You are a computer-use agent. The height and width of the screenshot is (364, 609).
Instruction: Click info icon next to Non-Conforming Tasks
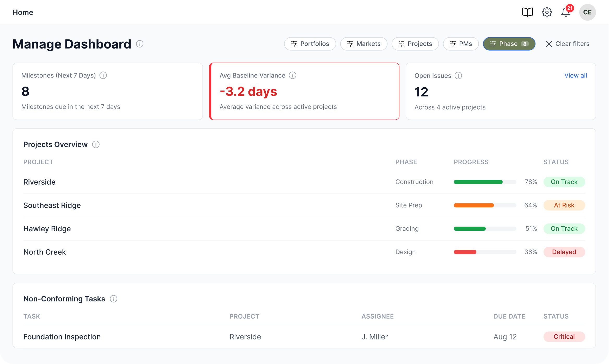click(114, 299)
